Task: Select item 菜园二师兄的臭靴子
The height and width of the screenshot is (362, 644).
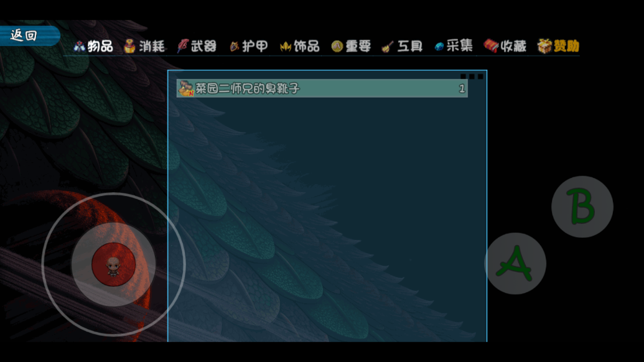Action: (x=322, y=88)
